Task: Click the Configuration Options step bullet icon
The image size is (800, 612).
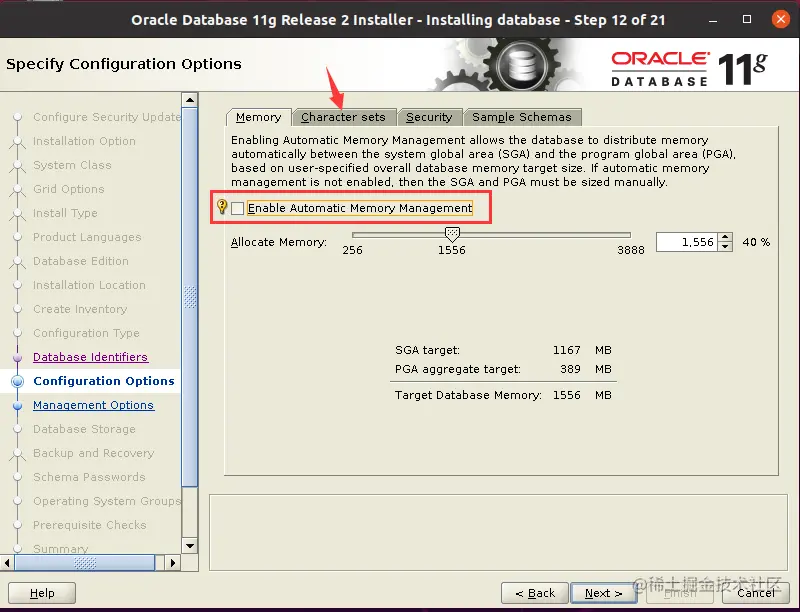Action: point(17,381)
